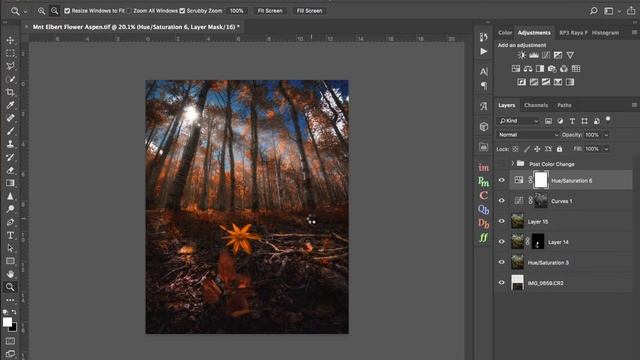
Task: Add a Photo Filter adjustment
Action: click(x=552, y=69)
